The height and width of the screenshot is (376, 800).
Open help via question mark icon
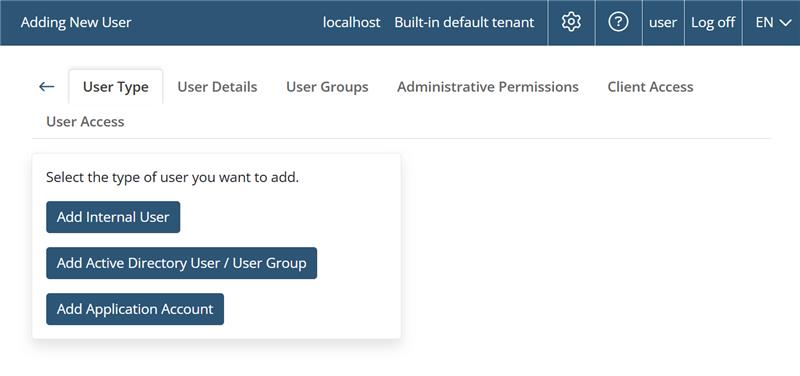point(618,22)
